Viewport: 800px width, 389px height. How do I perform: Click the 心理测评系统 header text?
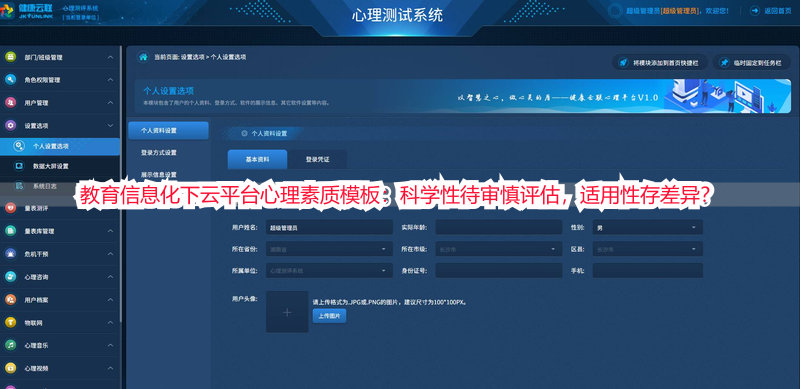coord(81,8)
